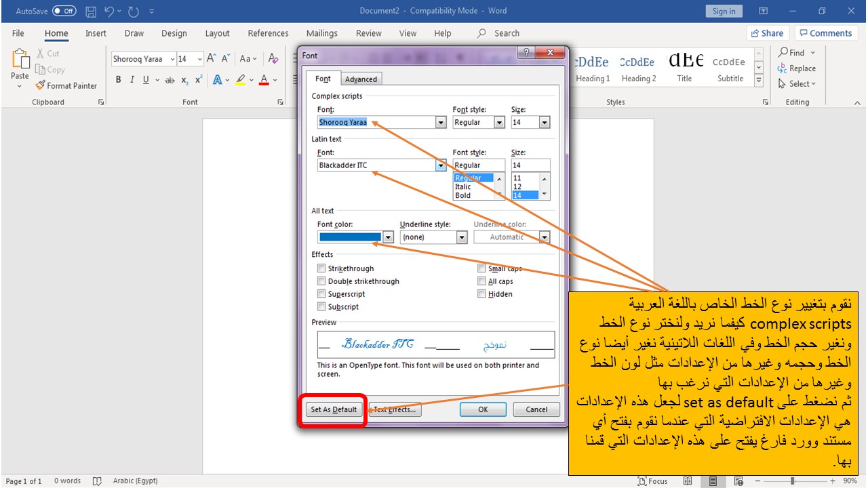
Task: Apply yellow text highlight color
Action: (x=240, y=79)
